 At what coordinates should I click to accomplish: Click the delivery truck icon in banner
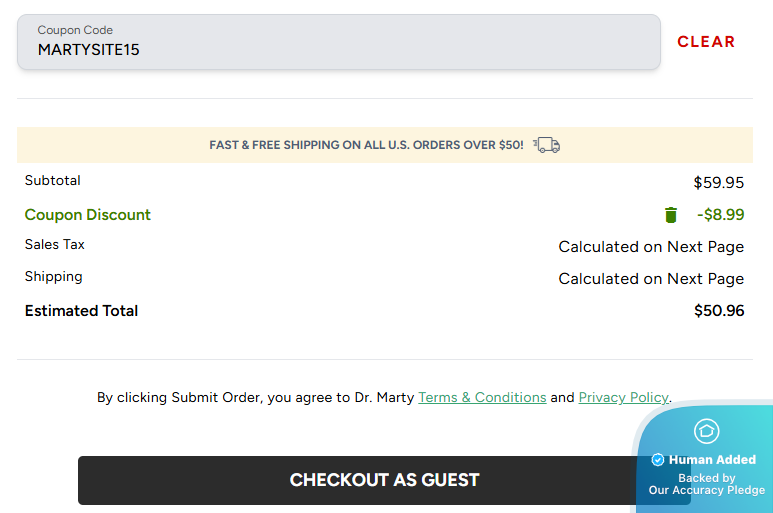click(x=547, y=145)
